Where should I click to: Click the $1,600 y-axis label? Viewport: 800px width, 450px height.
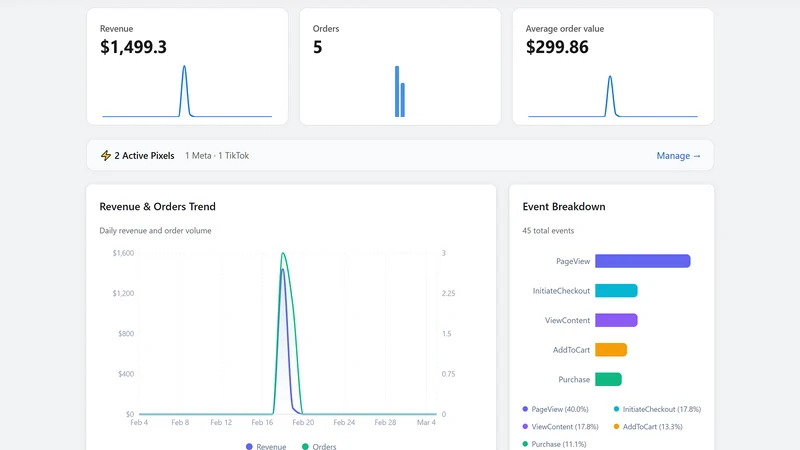point(123,253)
